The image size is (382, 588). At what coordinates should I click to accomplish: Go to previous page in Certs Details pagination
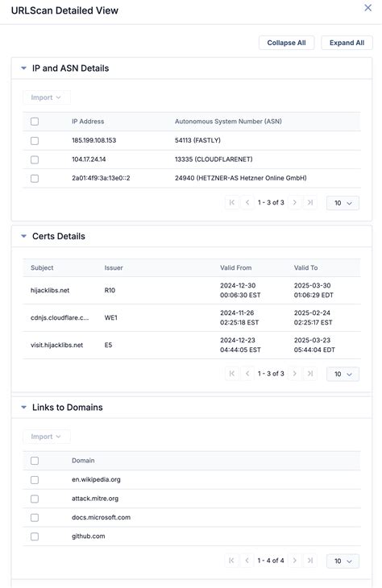click(247, 374)
